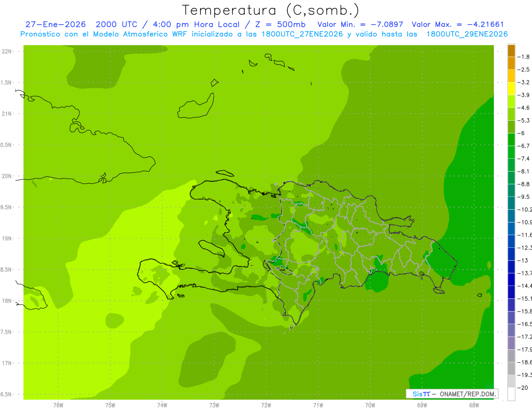Click the dark orange swatch above -1.8
This screenshot has width=532, height=411.
[x=511, y=51]
